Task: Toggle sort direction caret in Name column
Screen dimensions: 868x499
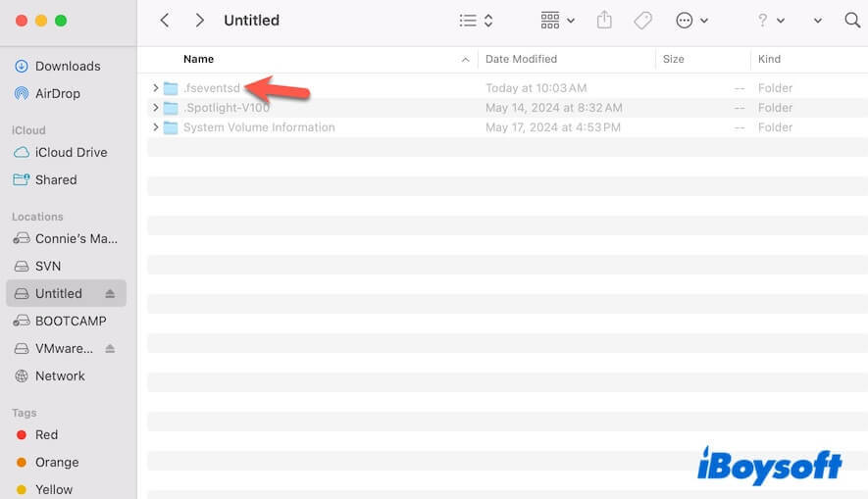Action: pyautogui.click(x=466, y=60)
